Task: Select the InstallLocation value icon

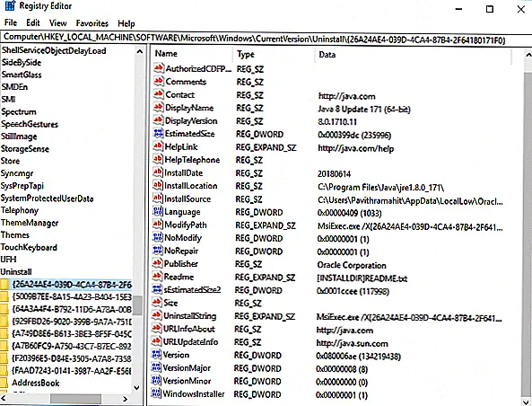Action: click(x=158, y=186)
